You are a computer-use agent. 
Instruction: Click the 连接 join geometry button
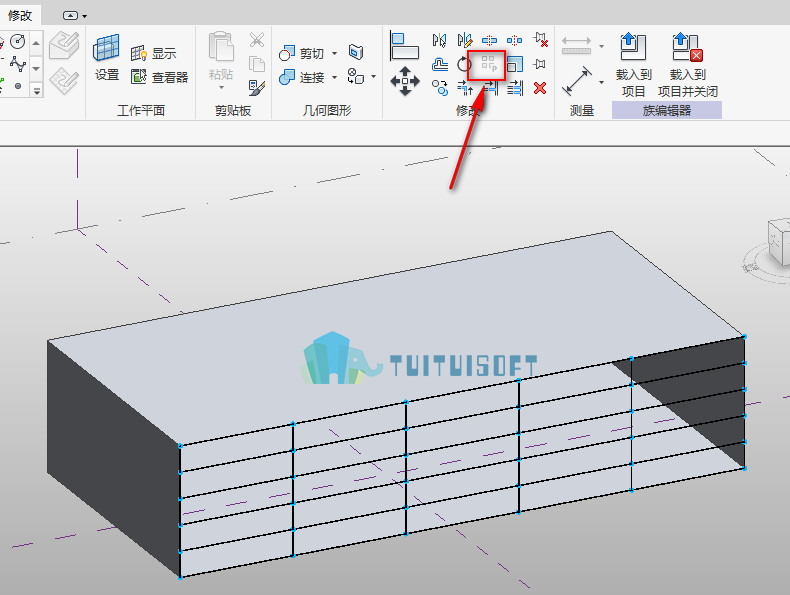coord(301,77)
